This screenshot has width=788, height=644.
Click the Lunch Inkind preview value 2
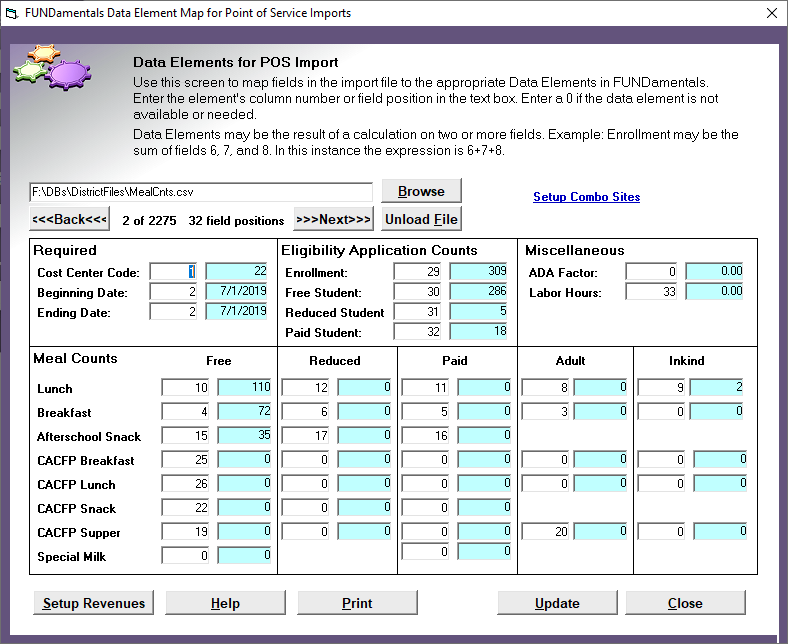pyautogui.click(x=717, y=387)
